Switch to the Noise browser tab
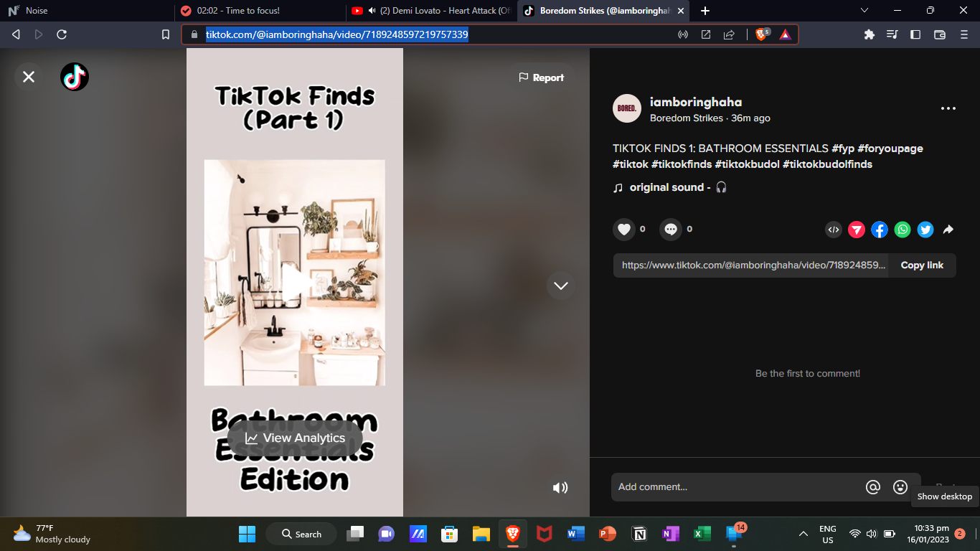Screen dimensions: 980x551 click(87, 11)
